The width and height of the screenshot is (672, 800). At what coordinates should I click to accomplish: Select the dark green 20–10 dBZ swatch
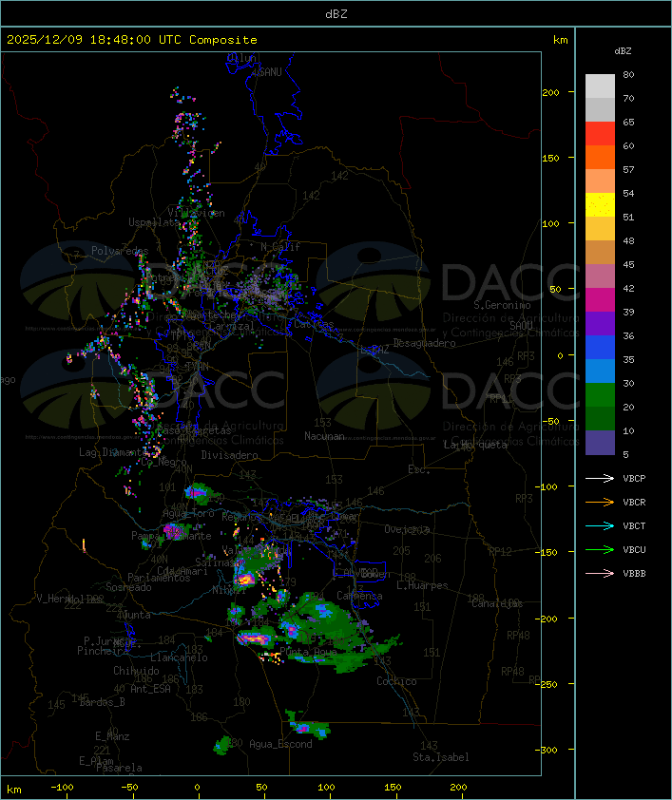tap(600, 419)
